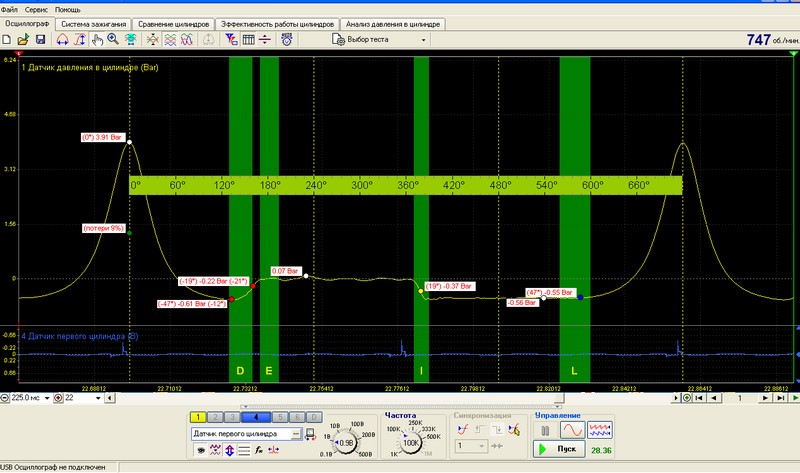
Task: Click the blue vertical arrows position icon
Action: coord(230,451)
